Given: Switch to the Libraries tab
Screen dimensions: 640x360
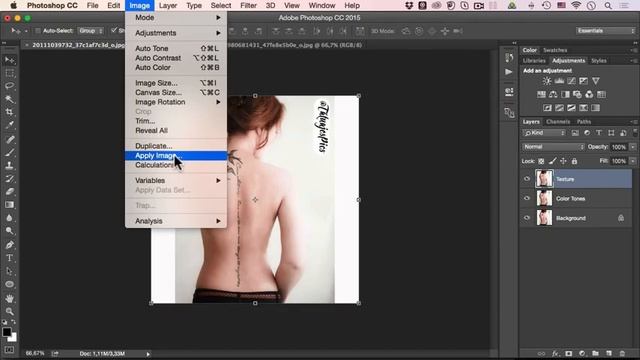Looking at the screenshot, I should (534, 61).
